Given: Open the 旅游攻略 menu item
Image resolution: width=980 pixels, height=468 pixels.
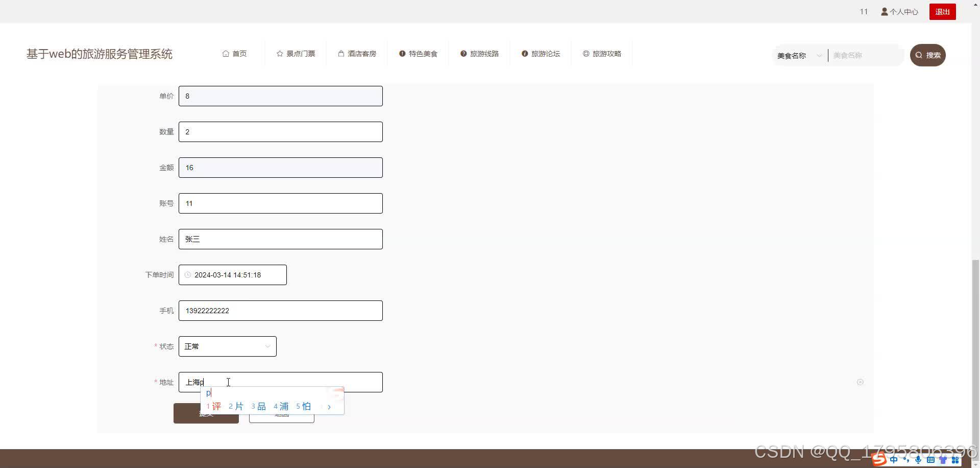Looking at the screenshot, I should [602, 54].
